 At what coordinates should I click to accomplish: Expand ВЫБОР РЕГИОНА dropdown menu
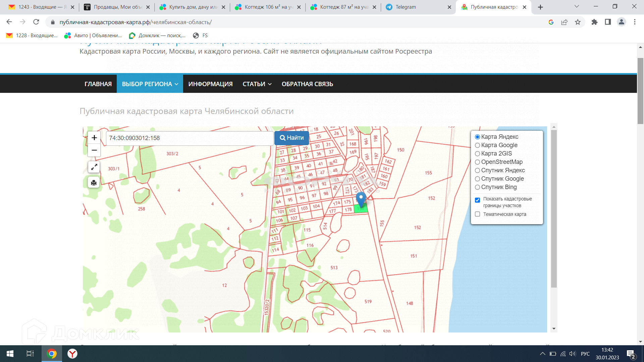coord(150,84)
